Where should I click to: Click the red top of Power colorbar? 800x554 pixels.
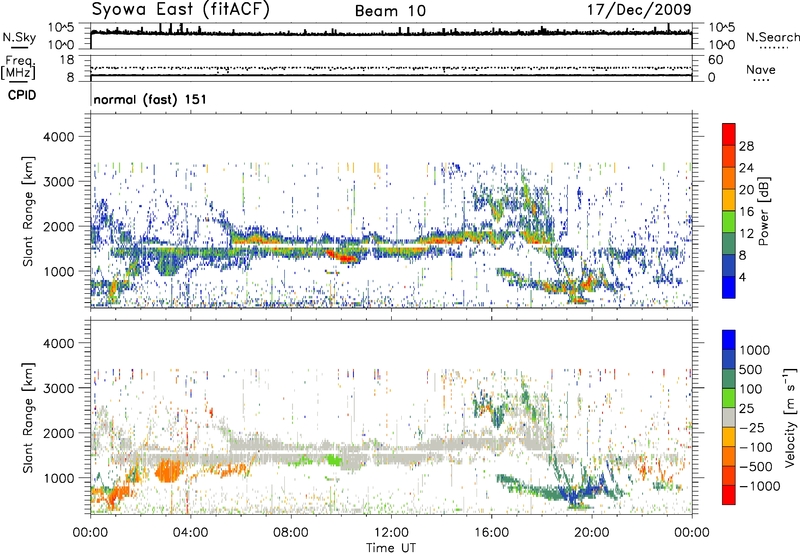(x=729, y=134)
